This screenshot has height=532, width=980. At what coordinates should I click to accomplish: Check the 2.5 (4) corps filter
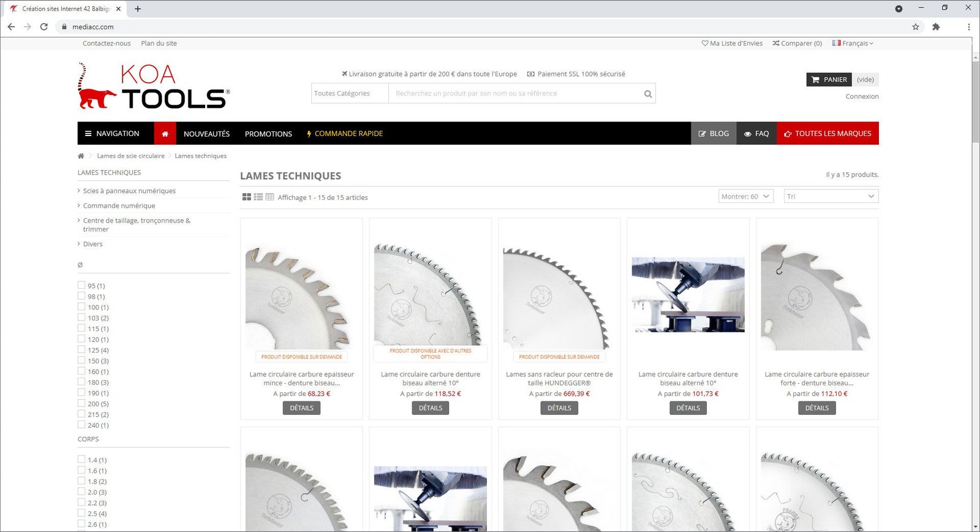point(81,513)
